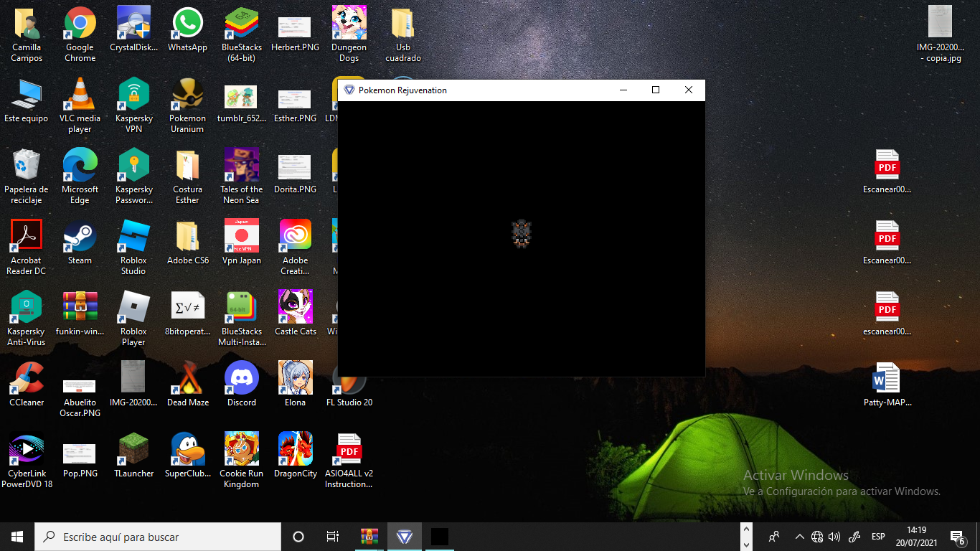
Task: Open WhatsApp desktop shortcut
Action: 187,24
